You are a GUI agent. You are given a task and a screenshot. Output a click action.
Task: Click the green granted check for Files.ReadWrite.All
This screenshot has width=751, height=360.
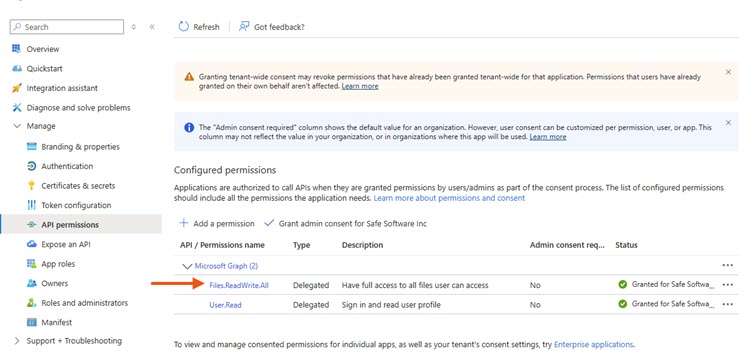[622, 285]
